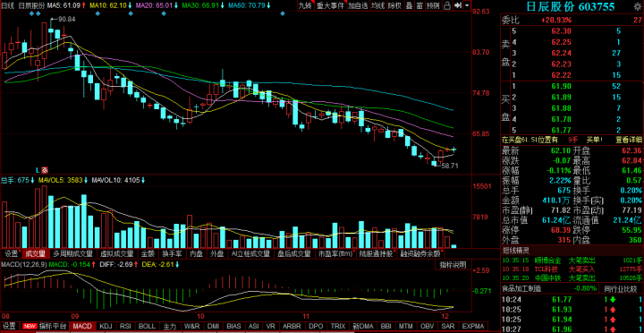The width and height of the screenshot is (644, 333).
Task: Select the BBI indicator tab
Action: pyautogui.click(x=386, y=327)
